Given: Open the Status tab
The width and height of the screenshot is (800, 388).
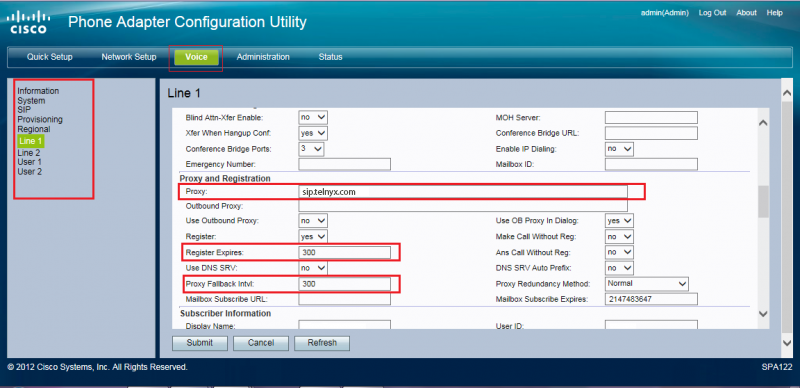Looking at the screenshot, I should [x=330, y=57].
